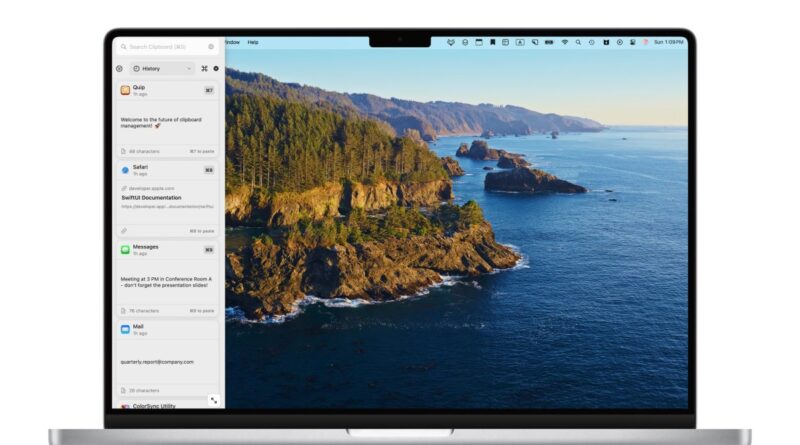The height and width of the screenshot is (445, 800).
Task: Click the keyboard input 'A' menu bar icon
Action: pyautogui.click(x=520, y=42)
